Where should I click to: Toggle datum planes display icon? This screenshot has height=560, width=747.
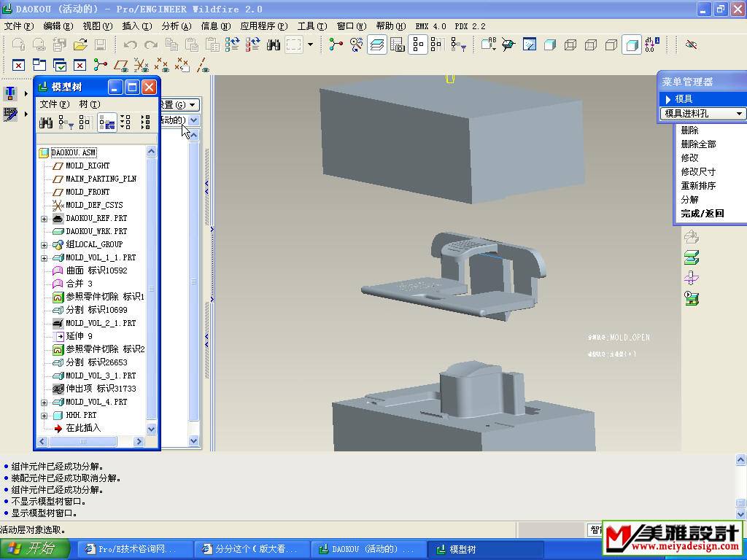(121, 65)
